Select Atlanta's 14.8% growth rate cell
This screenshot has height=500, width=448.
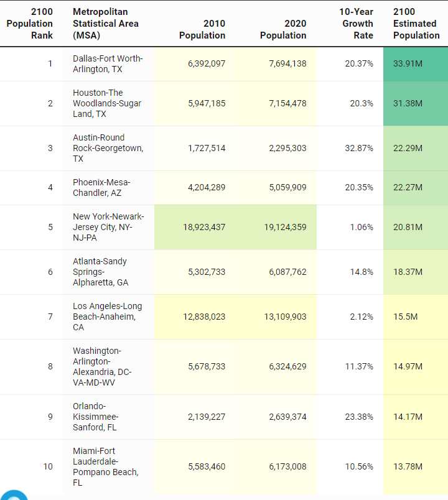coord(361,272)
